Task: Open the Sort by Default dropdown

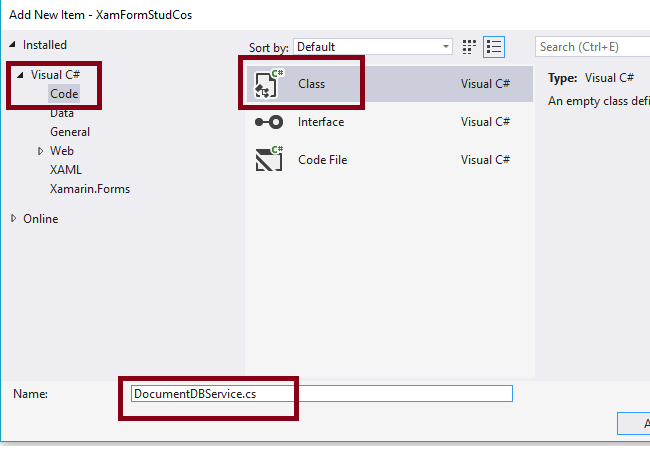Action: 373,46
